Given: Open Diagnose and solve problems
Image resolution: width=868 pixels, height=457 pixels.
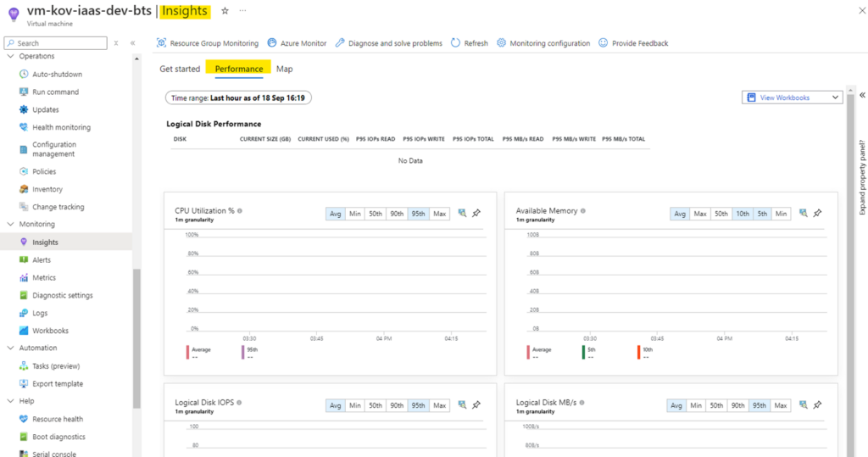Looking at the screenshot, I should click(389, 43).
